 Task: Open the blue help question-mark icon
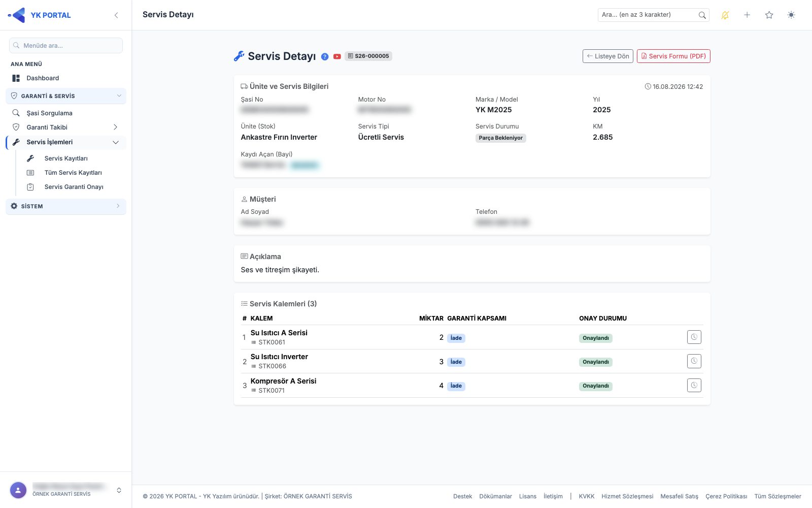[325, 57]
